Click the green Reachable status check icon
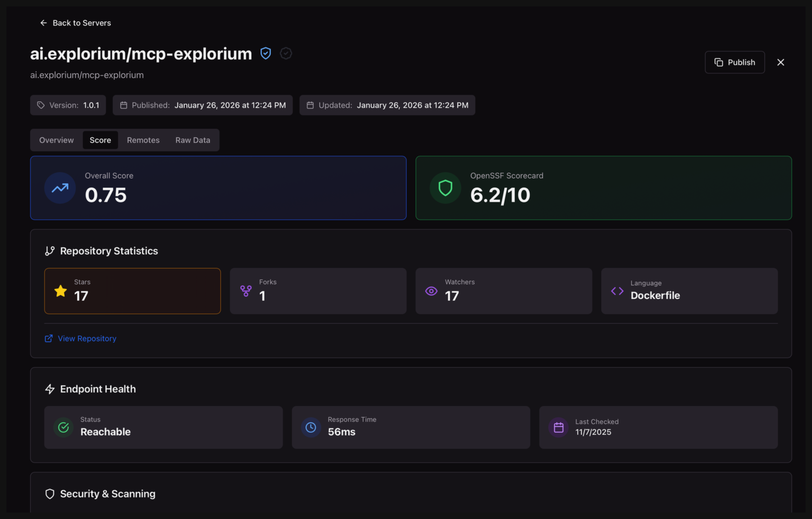 [x=63, y=427]
